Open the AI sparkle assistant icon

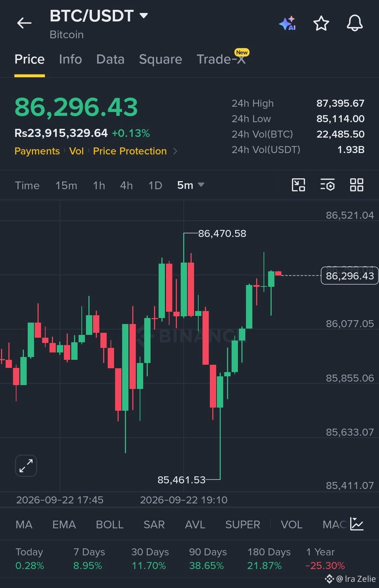tap(287, 24)
